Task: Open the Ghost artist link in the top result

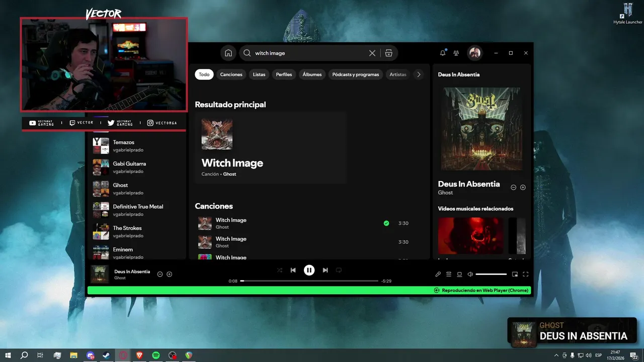Action: [229, 174]
